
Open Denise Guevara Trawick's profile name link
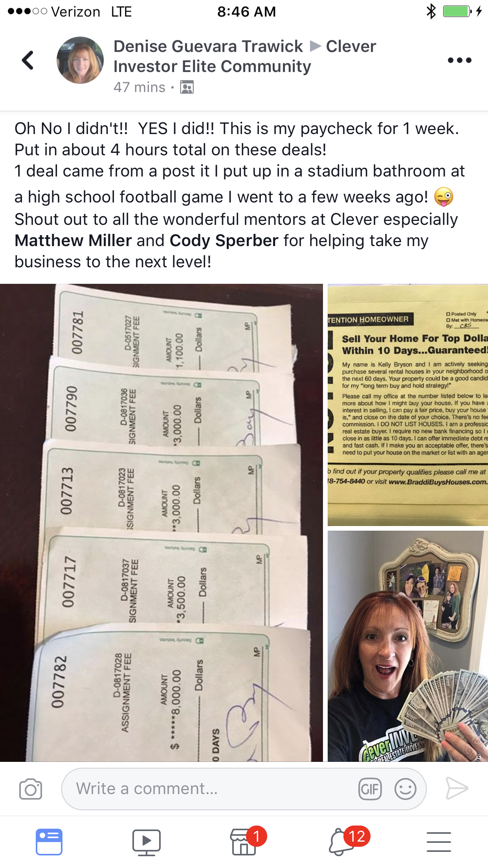tap(208, 46)
